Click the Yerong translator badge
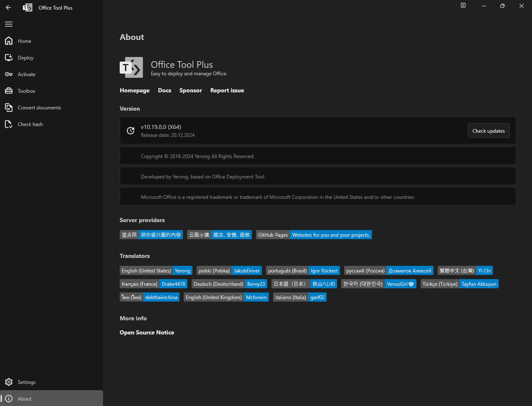The width and height of the screenshot is (532, 406). 156,270
